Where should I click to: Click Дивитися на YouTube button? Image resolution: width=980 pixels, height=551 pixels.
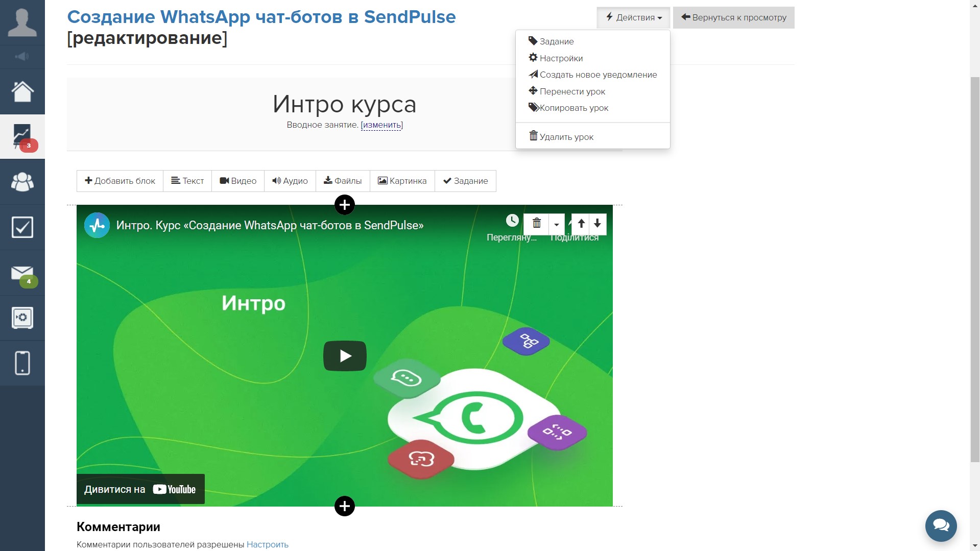click(x=140, y=489)
